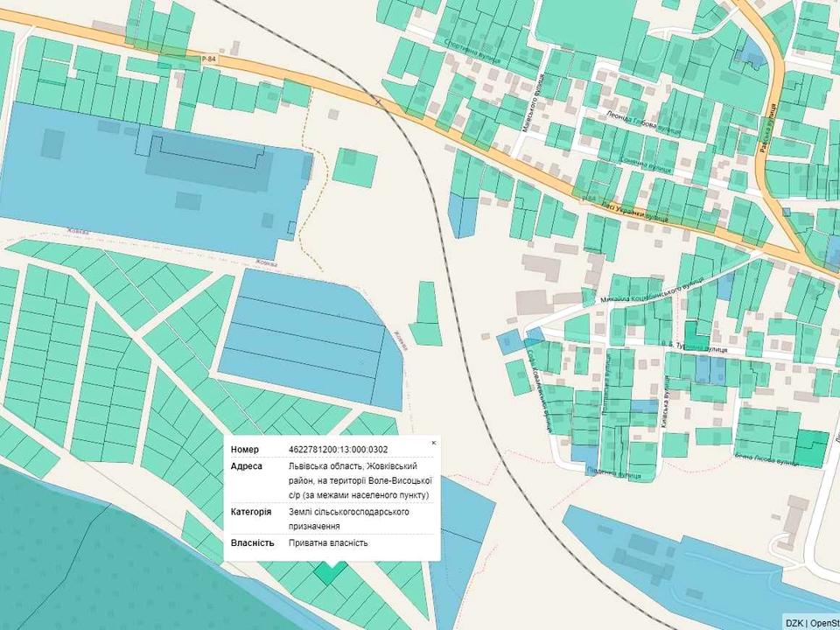The height and width of the screenshot is (630, 840).
Task: Click the cadastral number 4622781200:13:000:0302
Action: (x=338, y=450)
